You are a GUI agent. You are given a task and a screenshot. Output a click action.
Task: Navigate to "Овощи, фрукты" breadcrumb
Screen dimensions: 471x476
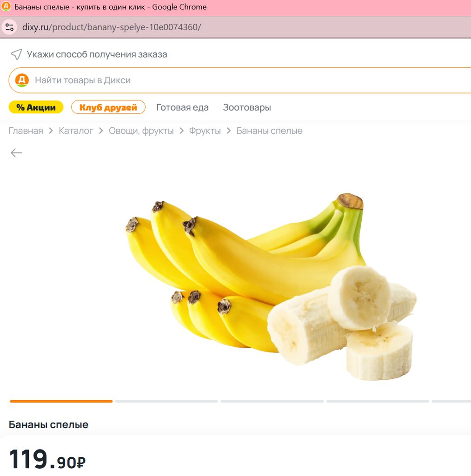click(x=141, y=131)
